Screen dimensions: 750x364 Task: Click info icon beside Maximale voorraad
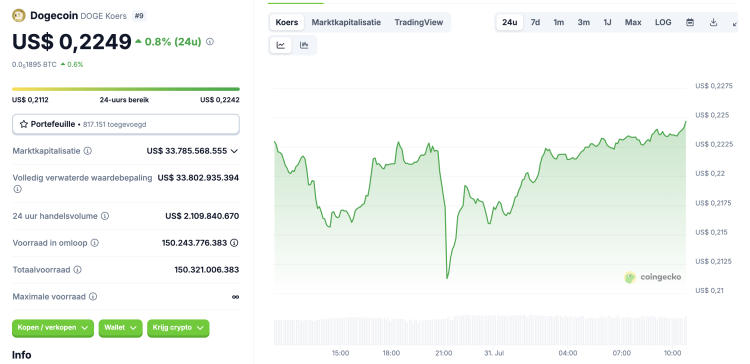pos(93,297)
